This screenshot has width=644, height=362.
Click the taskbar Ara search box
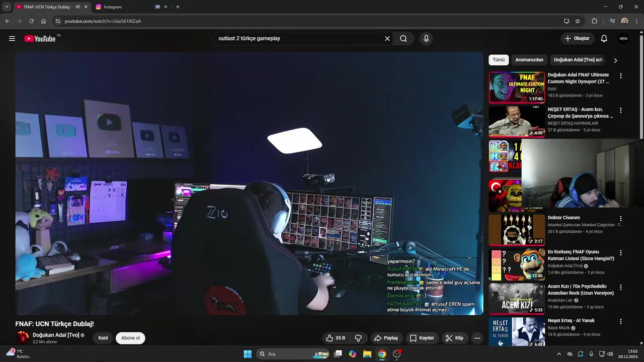click(x=294, y=354)
